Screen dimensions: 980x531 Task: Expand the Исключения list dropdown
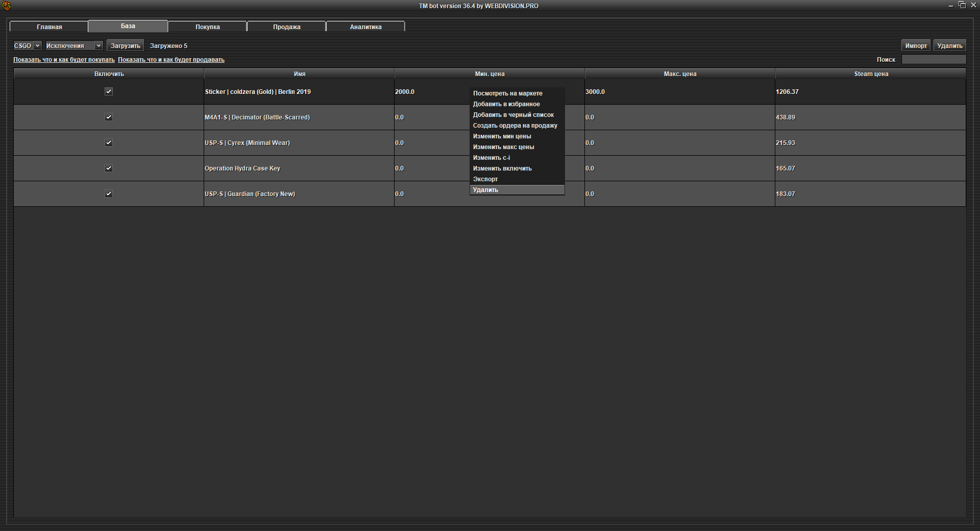pyautogui.click(x=74, y=45)
